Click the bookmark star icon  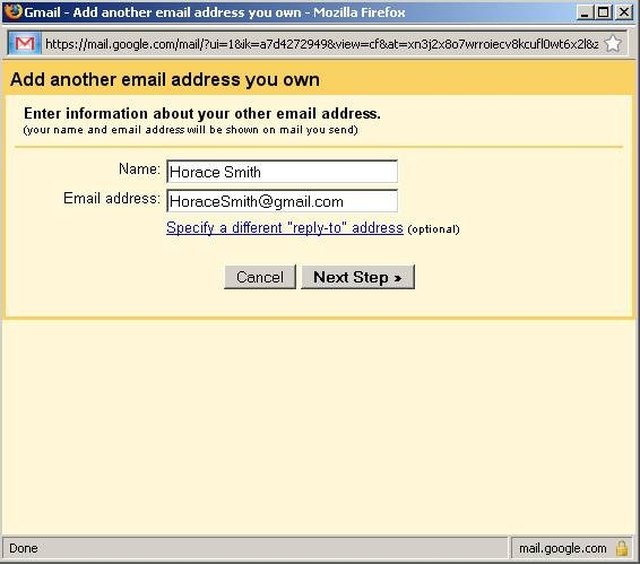[x=613, y=43]
